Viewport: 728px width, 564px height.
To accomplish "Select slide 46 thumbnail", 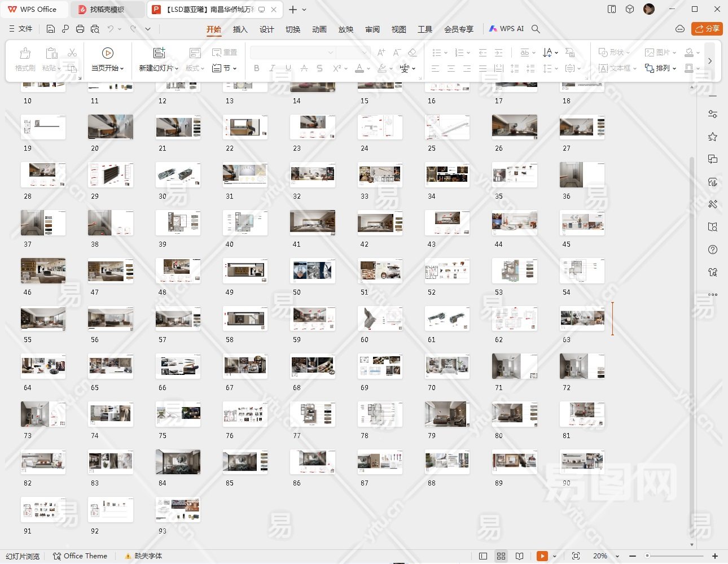I will coord(43,271).
